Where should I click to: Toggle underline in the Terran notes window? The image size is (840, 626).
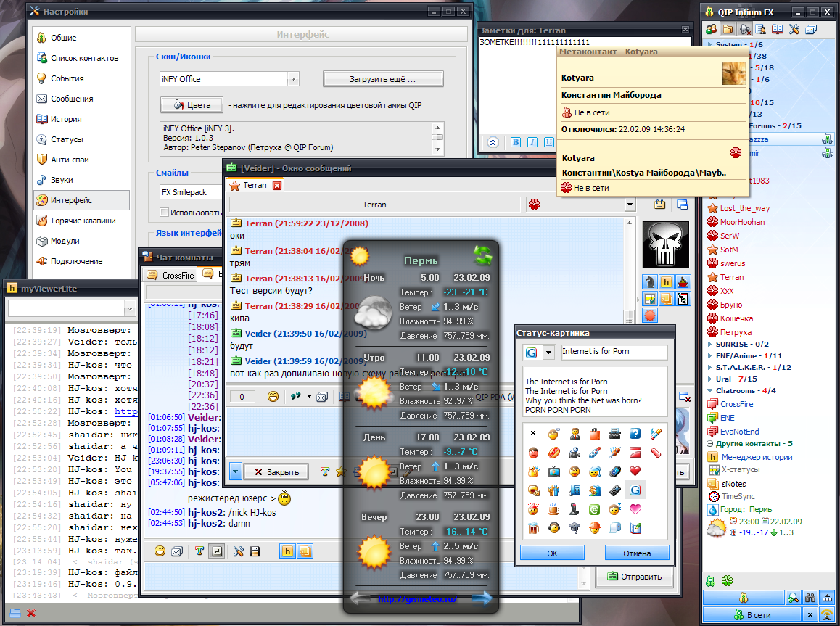tap(548, 142)
